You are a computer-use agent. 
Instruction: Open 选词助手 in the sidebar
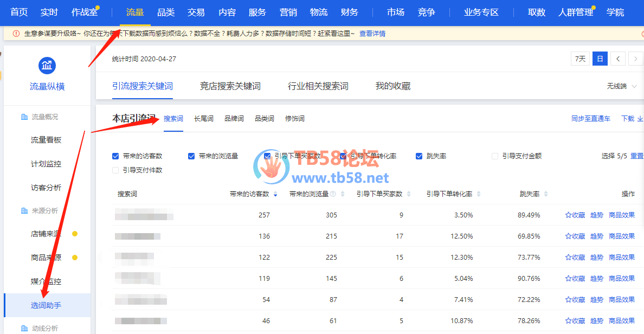tap(47, 305)
